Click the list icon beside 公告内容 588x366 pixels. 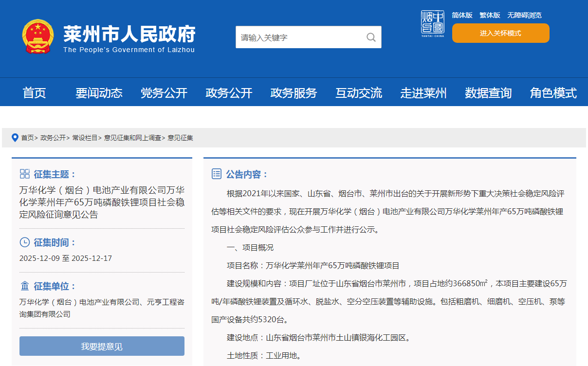[217, 174]
